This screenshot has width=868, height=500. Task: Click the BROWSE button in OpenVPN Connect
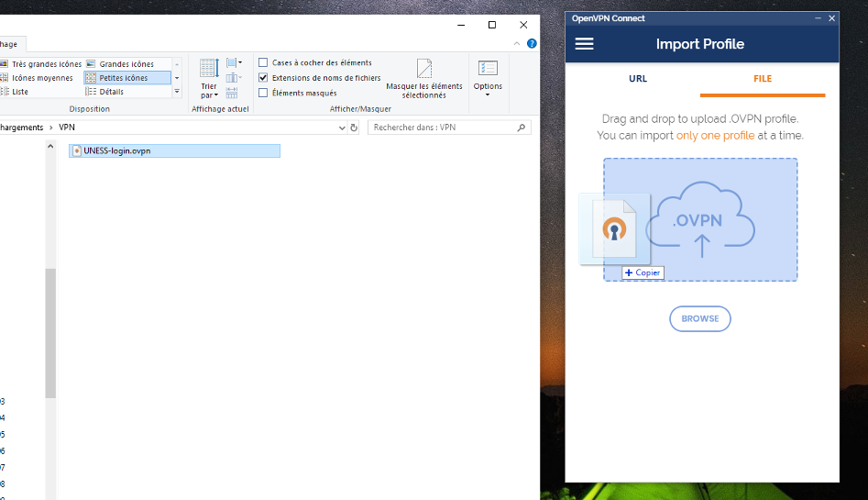point(699,318)
